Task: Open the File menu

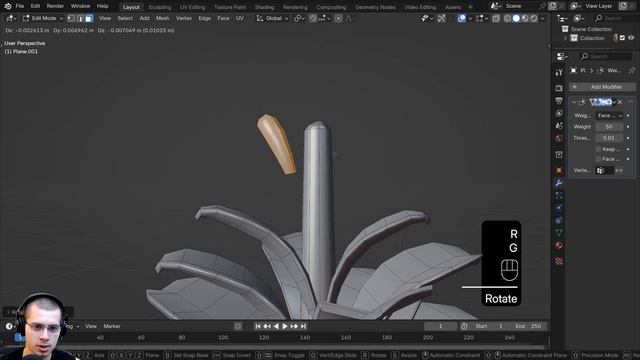Action: point(20,6)
